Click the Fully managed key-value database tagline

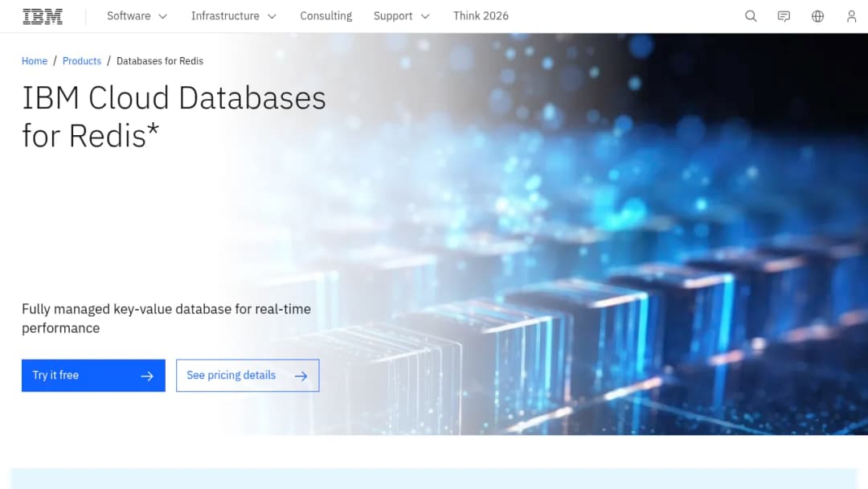click(166, 318)
